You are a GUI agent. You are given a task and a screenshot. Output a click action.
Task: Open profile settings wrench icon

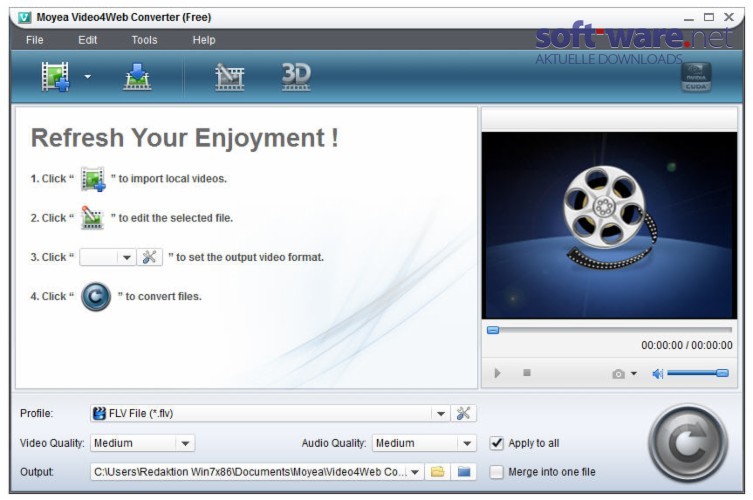463,414
